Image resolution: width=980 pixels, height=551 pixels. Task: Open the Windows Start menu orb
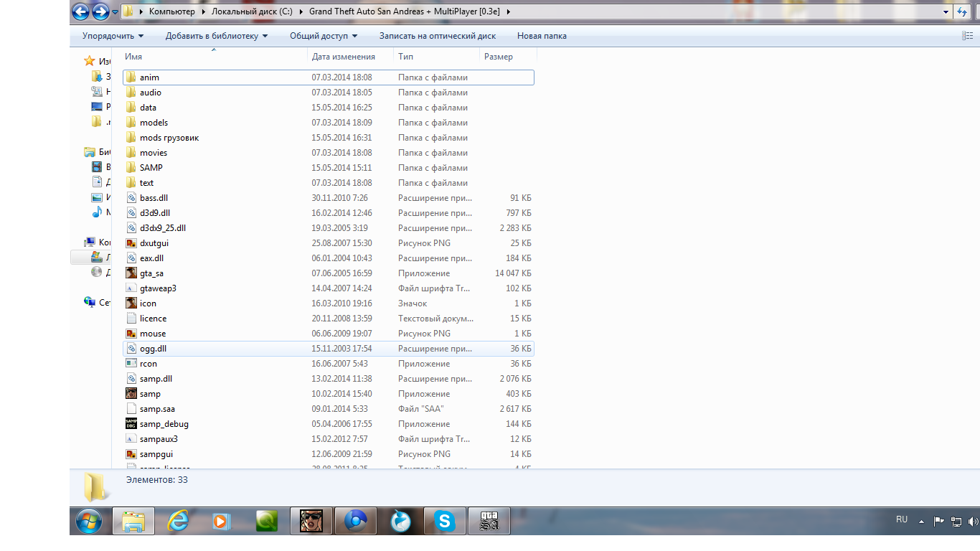(88, 521)
